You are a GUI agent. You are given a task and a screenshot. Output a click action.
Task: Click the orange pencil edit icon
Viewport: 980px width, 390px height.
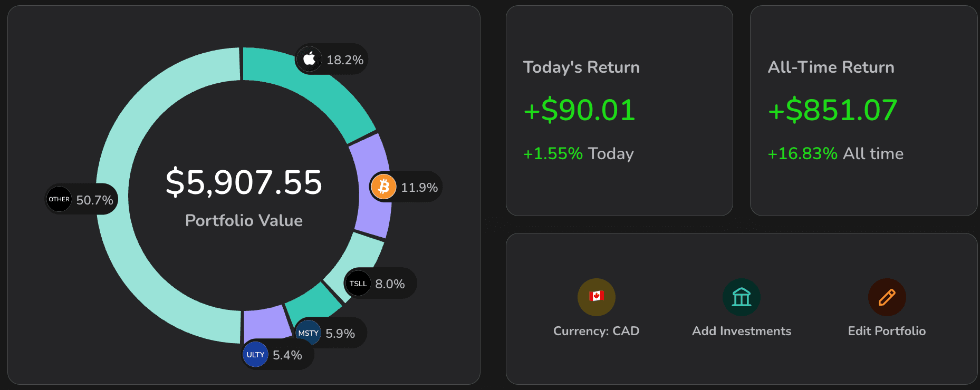(887, 297)
